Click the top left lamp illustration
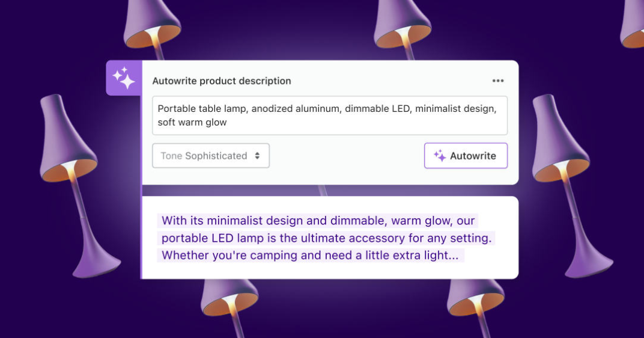Screen dimensions: 644x338 tap(152, 27)
